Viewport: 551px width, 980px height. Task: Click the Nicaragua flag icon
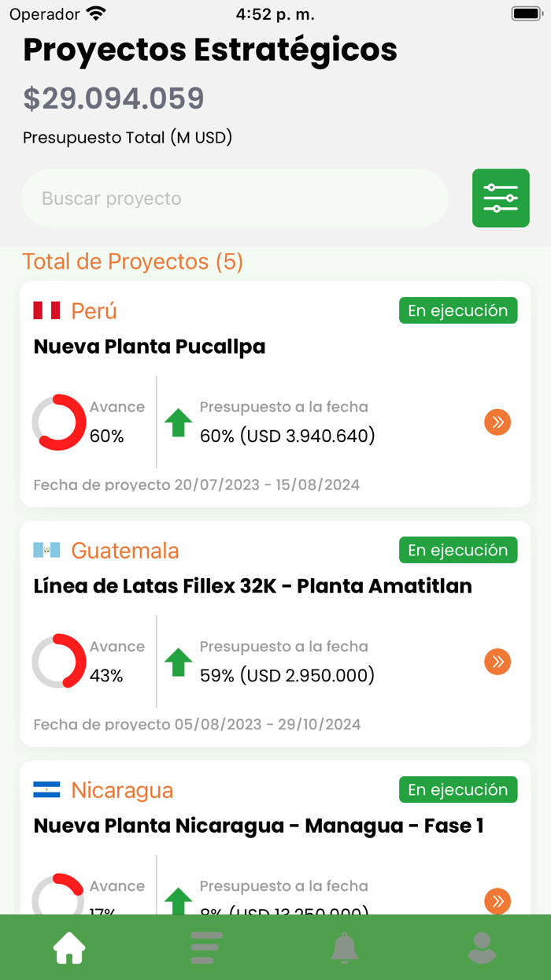coord(46,789)
